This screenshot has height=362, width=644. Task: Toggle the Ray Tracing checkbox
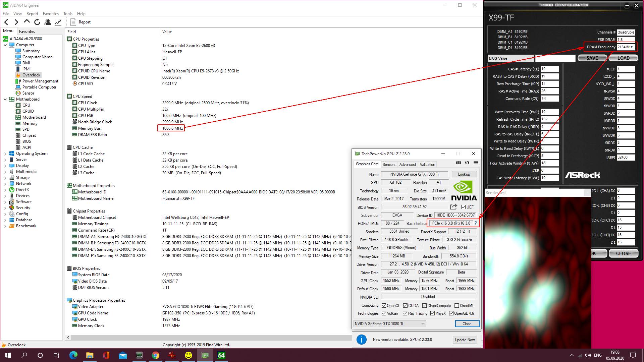pyautogui.click(x=405, y=313)
